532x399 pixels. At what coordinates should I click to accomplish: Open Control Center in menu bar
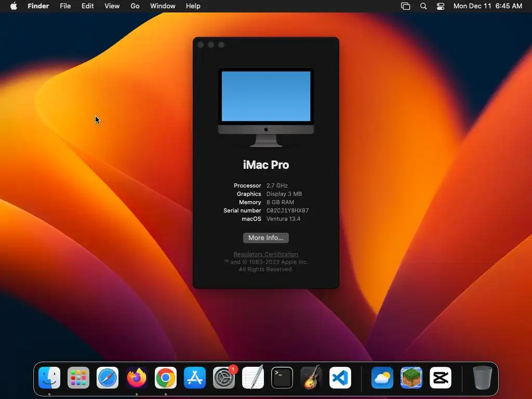(441, 6)
